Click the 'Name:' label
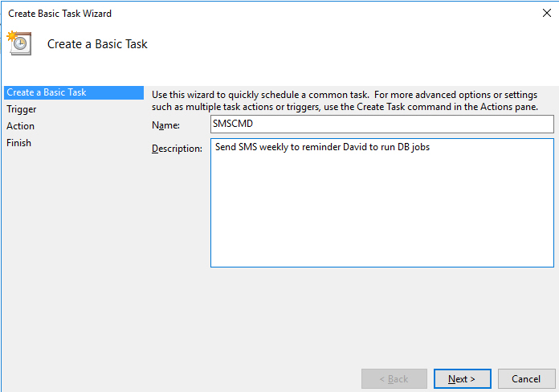Viewport: 559px width, 392px height. coord(166,125)
